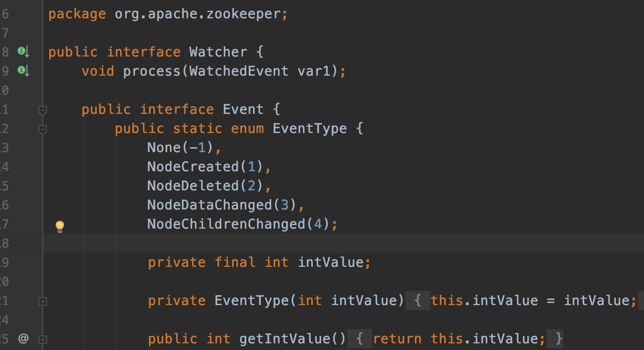Click the 'void' keyword
The height and width of the screenshot is (350, 644).
point(98,71)
